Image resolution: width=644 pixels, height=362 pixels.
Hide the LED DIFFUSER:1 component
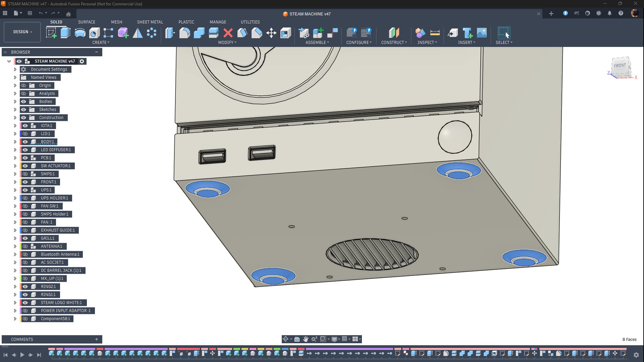25,150
